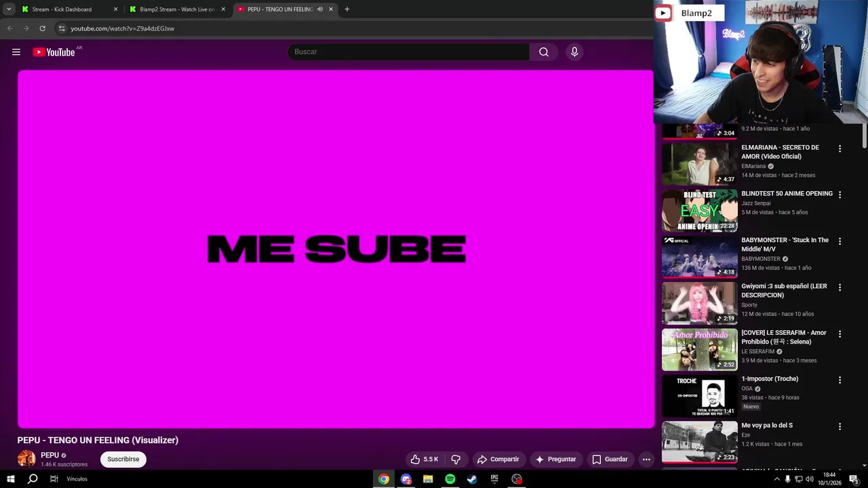868x488 pixels.
Task: Open options for Me voy pa lo del S
Action: click(x=840, y=426)
